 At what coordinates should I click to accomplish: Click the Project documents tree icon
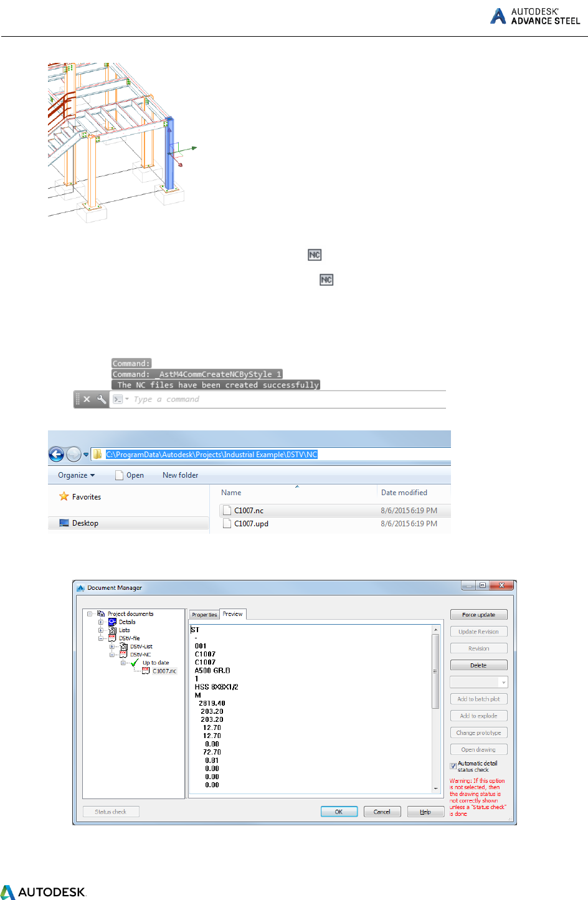(101, 613)
